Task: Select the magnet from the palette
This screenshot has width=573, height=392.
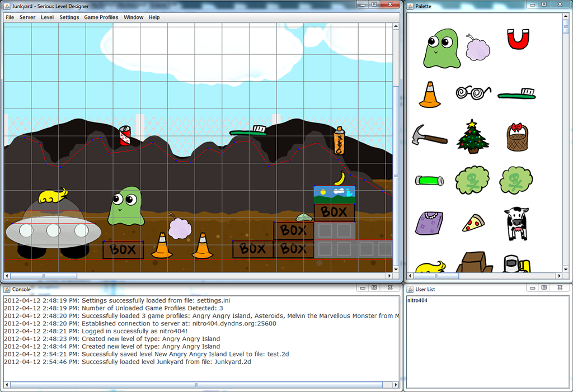Action: pyautogui.click(x=518, y=39)
